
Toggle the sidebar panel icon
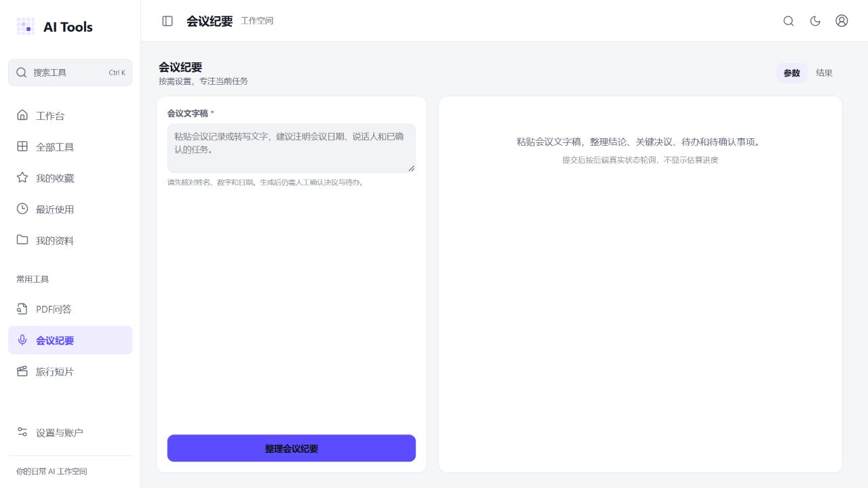point(167,21)
